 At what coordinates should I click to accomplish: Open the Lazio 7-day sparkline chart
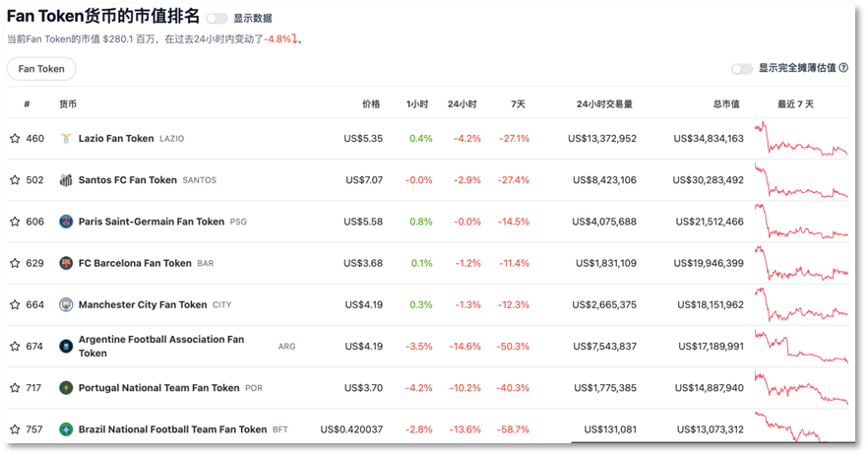(801, 139)
